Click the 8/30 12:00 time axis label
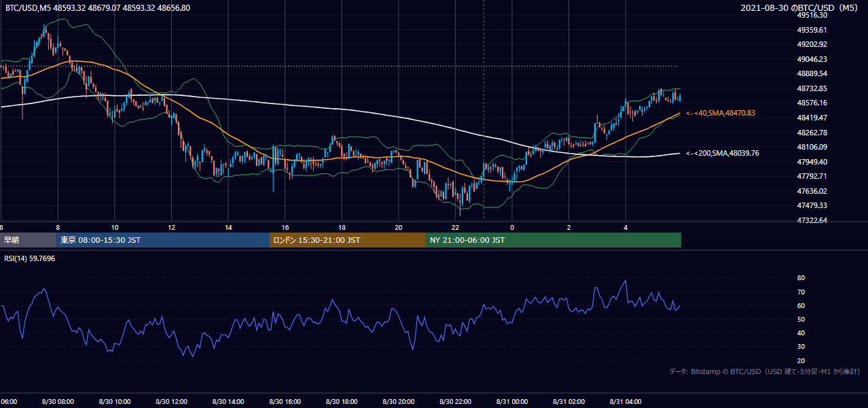The height and width of the screenshot is (408, 868). click(171, 402)
